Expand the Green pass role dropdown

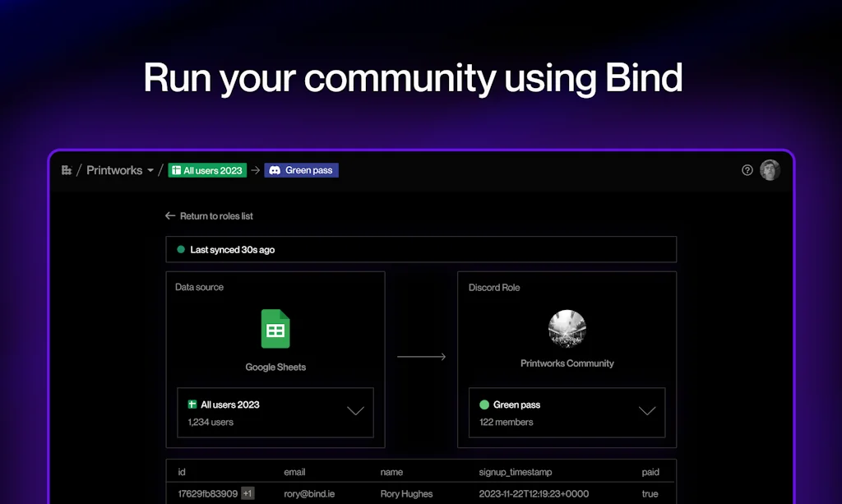coord(647,412)
